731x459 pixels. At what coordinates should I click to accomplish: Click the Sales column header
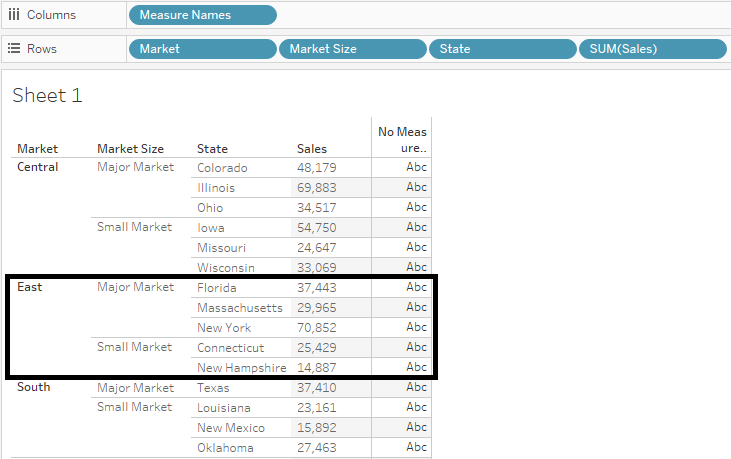[312, 149]
